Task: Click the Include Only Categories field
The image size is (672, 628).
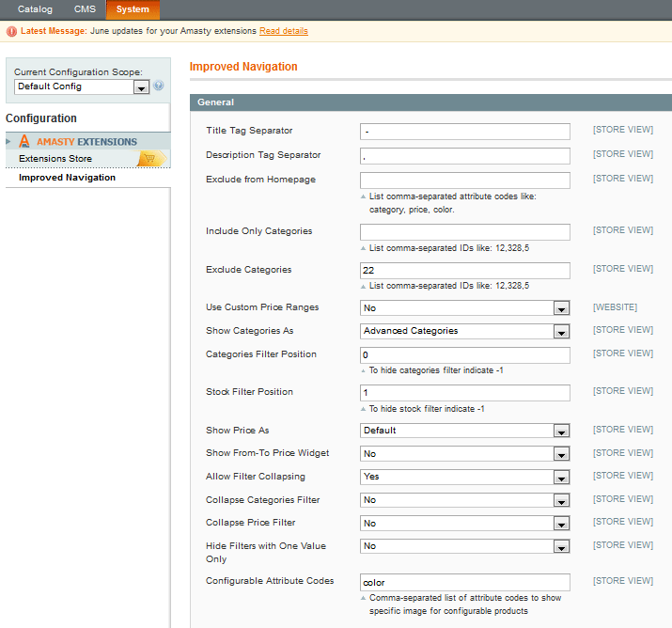Action: 465,232
